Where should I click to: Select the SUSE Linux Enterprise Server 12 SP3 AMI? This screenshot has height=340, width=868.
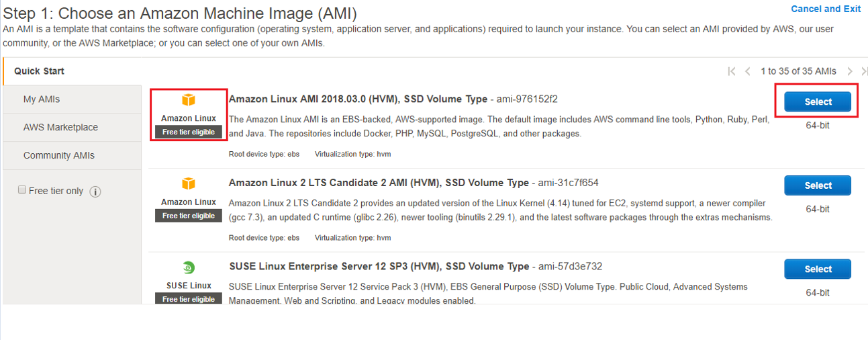pyautogui.click(x=818, y=269)
